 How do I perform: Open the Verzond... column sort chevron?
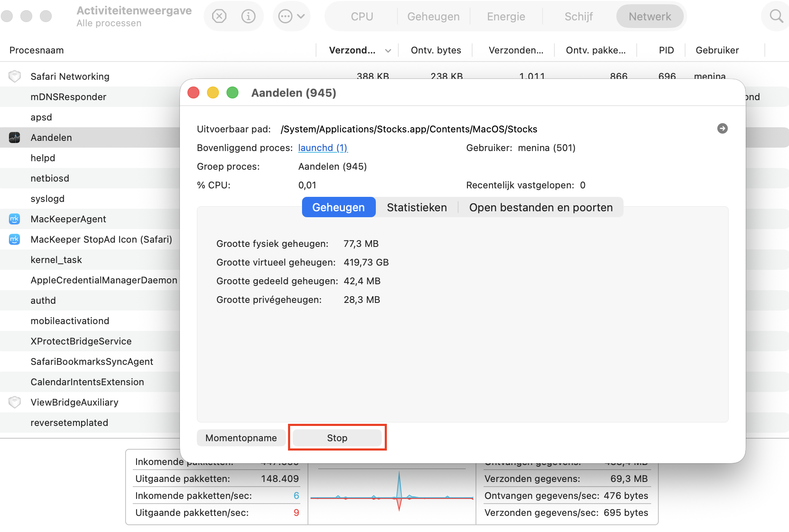[388, 50]
